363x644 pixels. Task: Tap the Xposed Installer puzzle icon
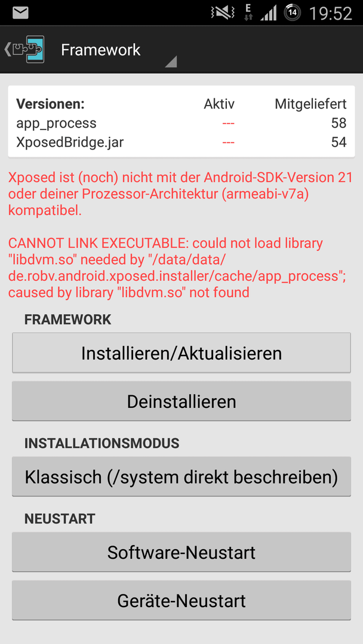(29, 49)
